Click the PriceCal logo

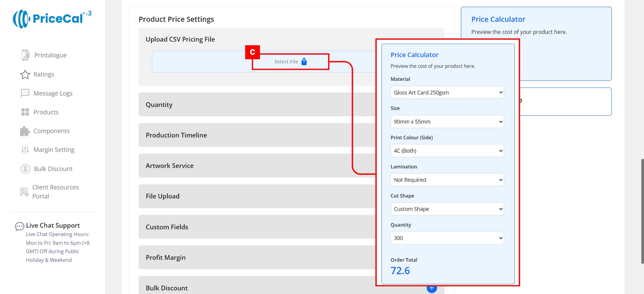pos(52,19)
